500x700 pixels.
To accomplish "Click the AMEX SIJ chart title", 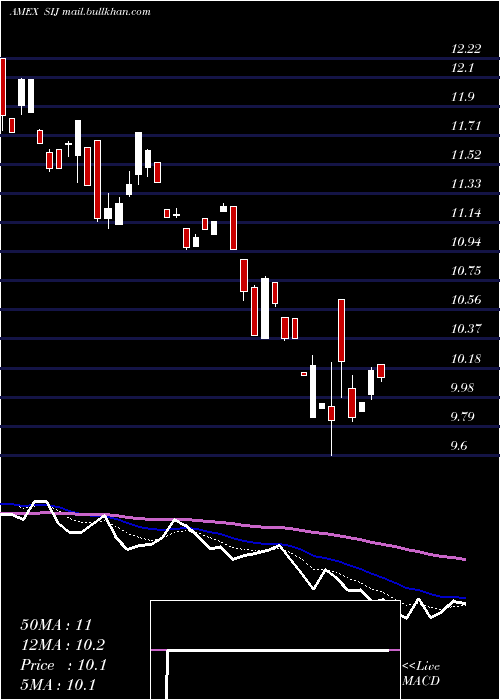I will [x=35, y=12].
